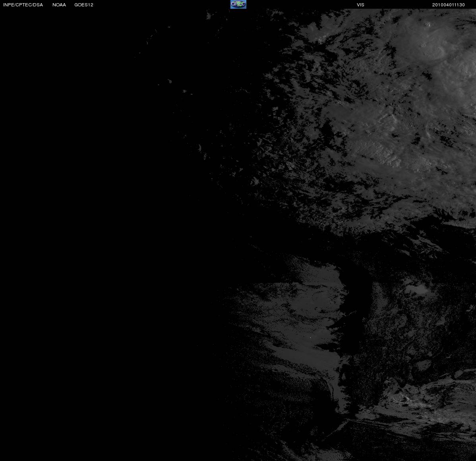Click the INPE/CPTEC/DSA header text
Screen dimensions: 476x461
pos(23,5)
